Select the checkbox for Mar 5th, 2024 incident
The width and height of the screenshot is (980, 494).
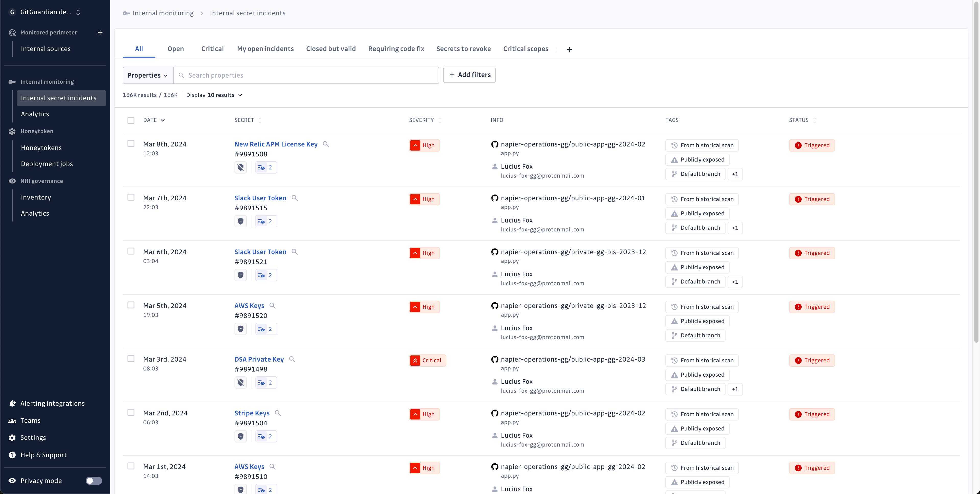pyautogui.click(x=131, y=305)
